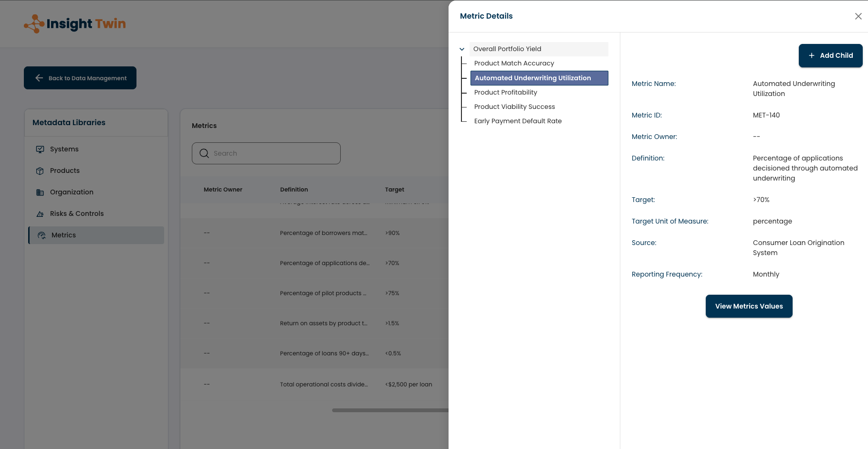Click the Products box icon

point(40,171)
